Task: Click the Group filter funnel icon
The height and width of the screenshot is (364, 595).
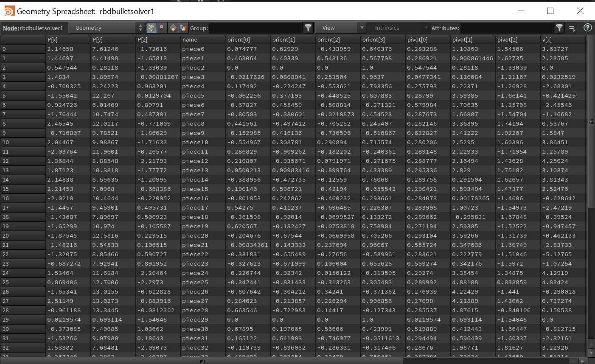Action: [308, 28]
